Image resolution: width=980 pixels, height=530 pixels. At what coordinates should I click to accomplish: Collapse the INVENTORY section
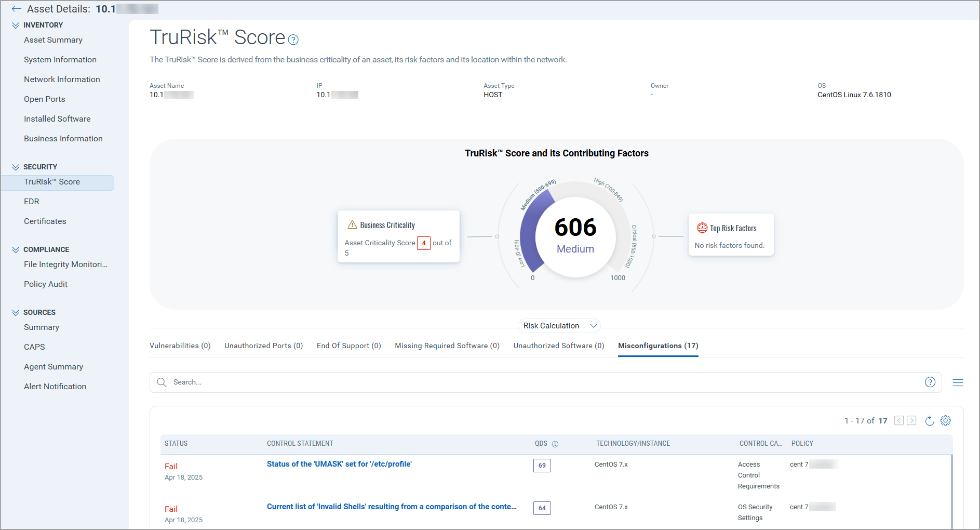pos(16,25)
